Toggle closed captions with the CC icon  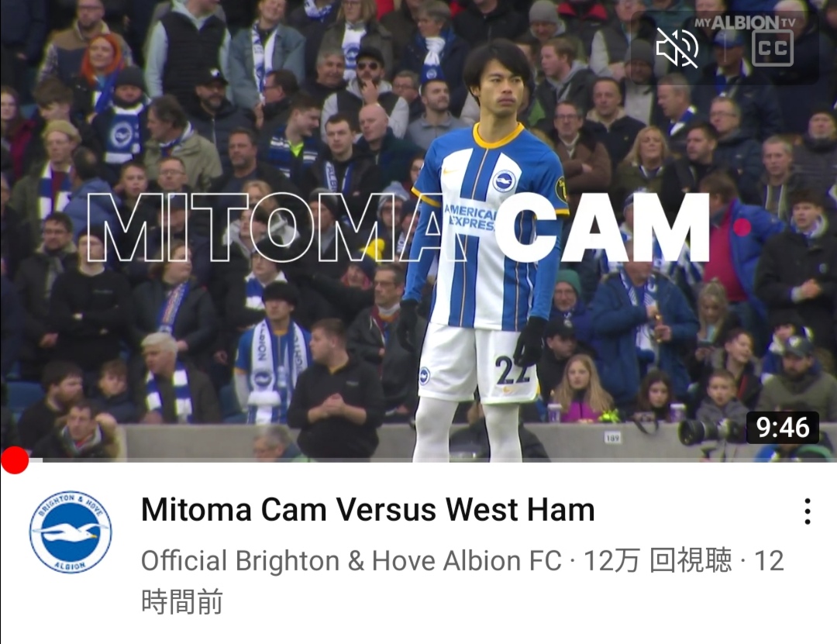point(772,48)
